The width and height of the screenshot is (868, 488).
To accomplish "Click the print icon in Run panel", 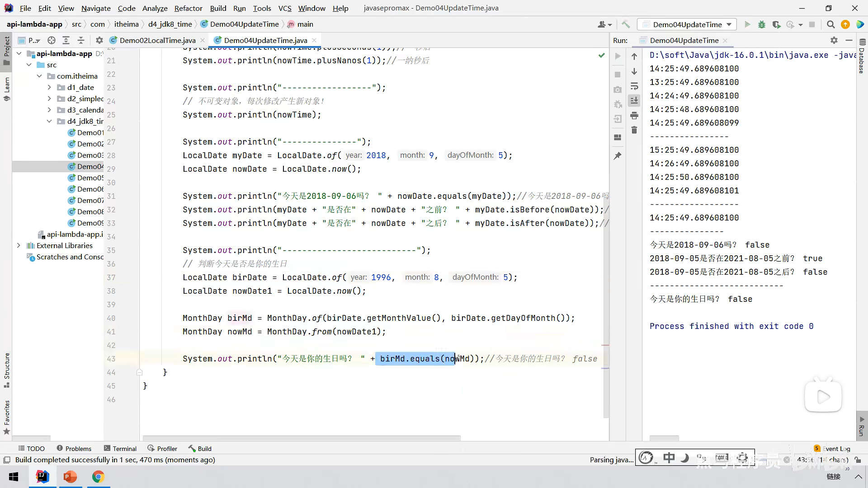I will (x=634, y=116).
